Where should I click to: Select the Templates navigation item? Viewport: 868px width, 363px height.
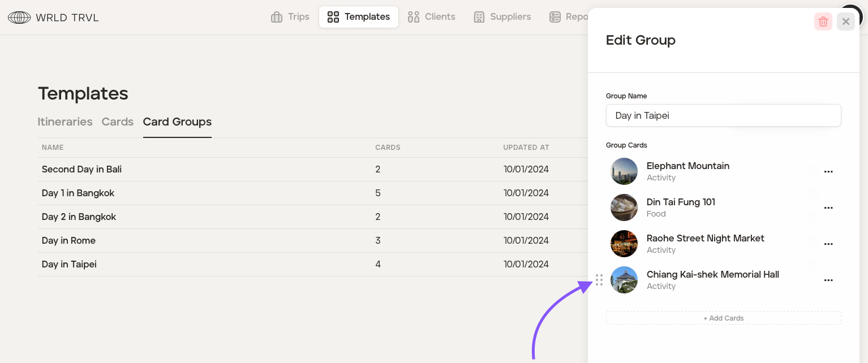pyautogui.click(x=359, y=17)
